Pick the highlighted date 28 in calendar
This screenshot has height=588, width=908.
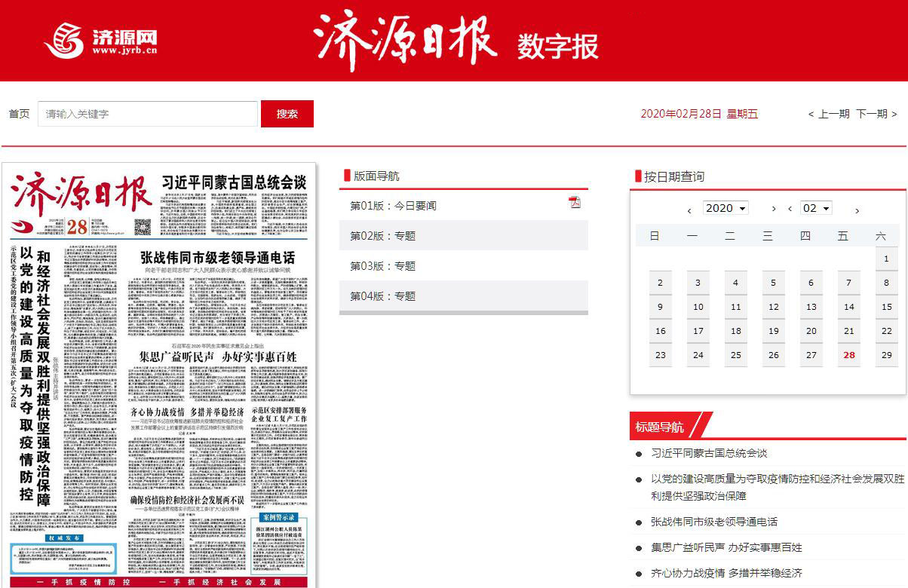pos(849,355)
